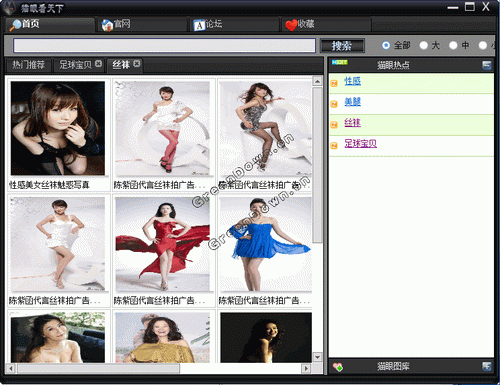
Task: Click the 足球宝贝 hot topic link
Action: coord(360,144)
